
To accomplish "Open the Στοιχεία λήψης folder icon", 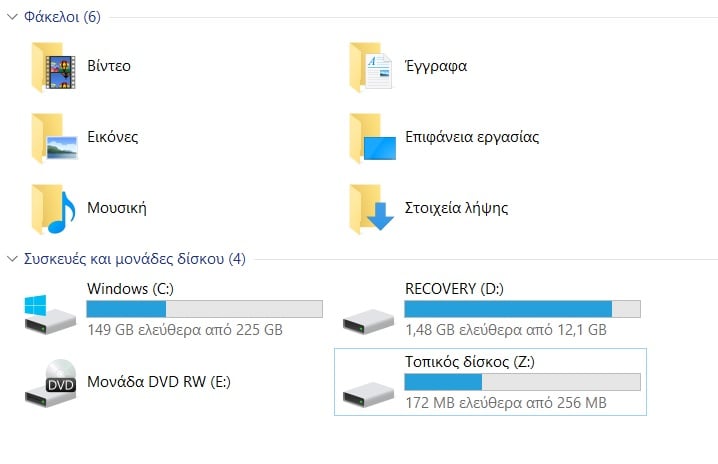I will pyautogui.click(x=371, y=208).
